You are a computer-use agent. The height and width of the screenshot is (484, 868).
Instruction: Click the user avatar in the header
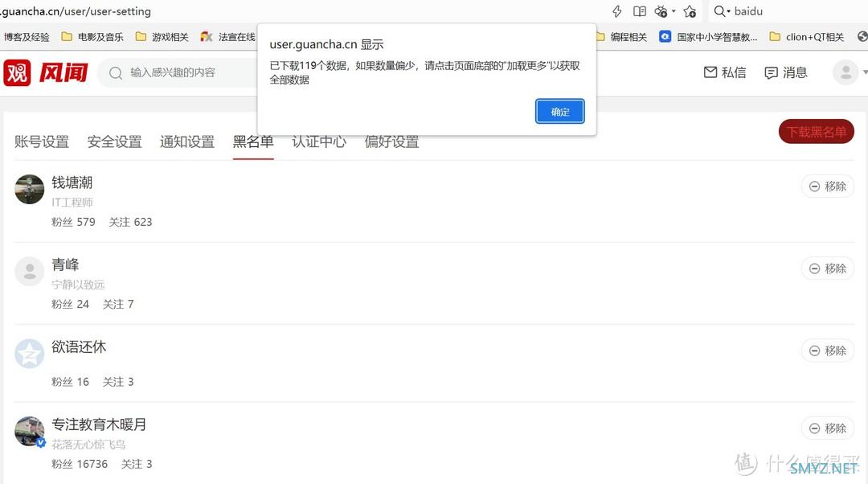click(x=845, y=72)
